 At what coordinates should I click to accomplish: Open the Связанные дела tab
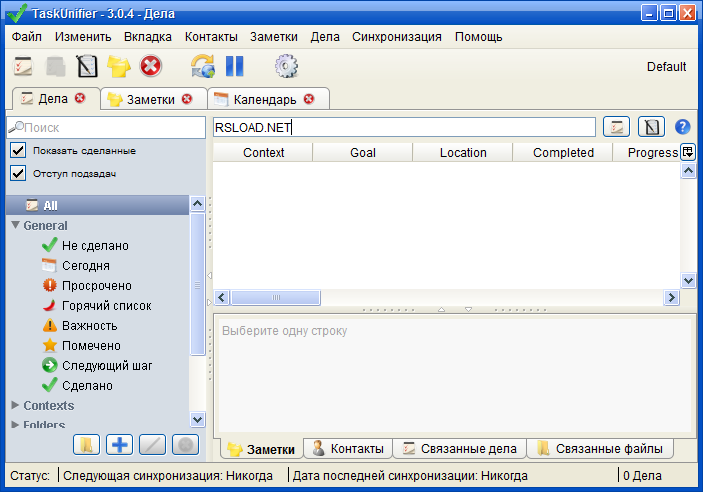(x=459, y=448)
